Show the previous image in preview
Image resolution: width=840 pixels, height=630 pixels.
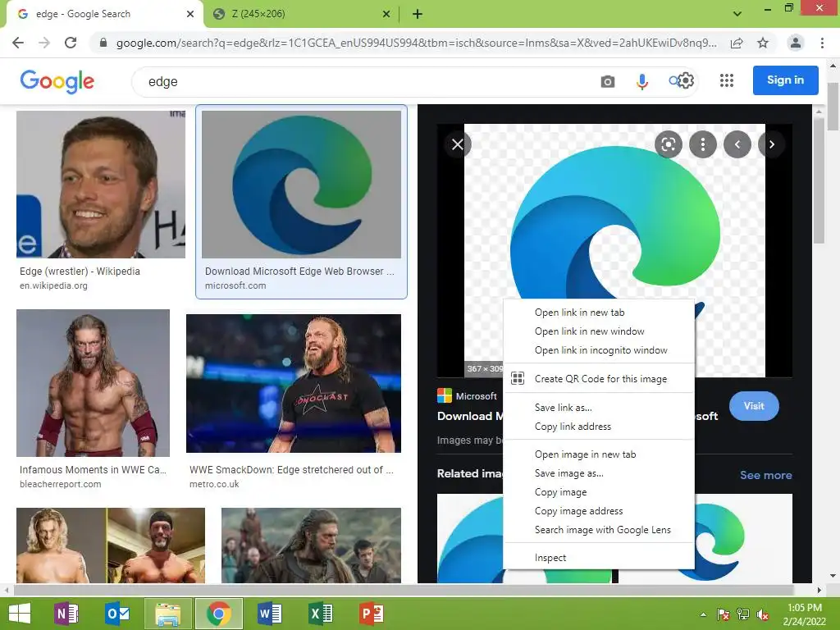737,144
